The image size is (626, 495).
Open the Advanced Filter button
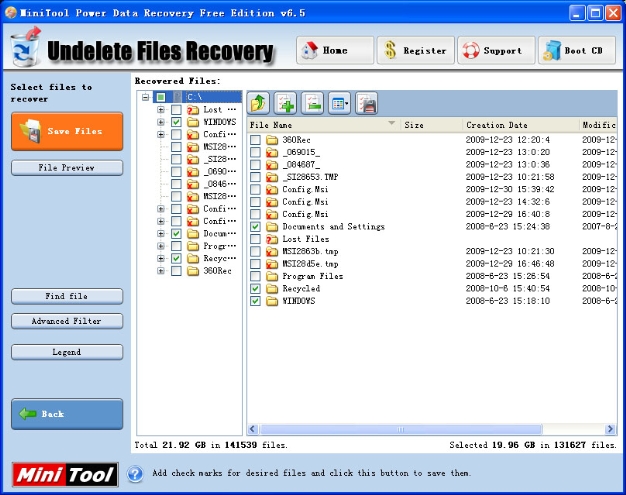[x=67, y=321]
